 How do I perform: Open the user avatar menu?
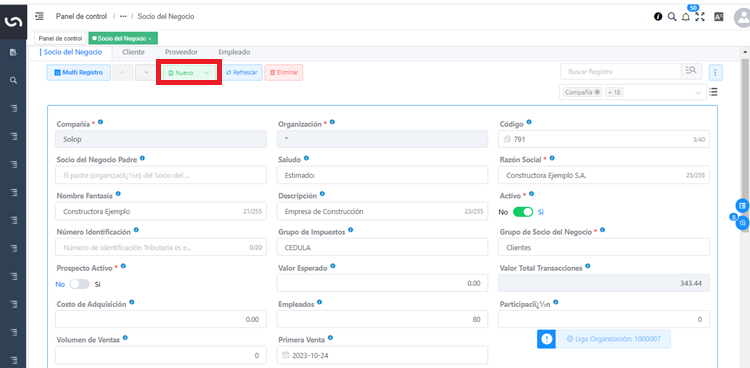(743, 19)
